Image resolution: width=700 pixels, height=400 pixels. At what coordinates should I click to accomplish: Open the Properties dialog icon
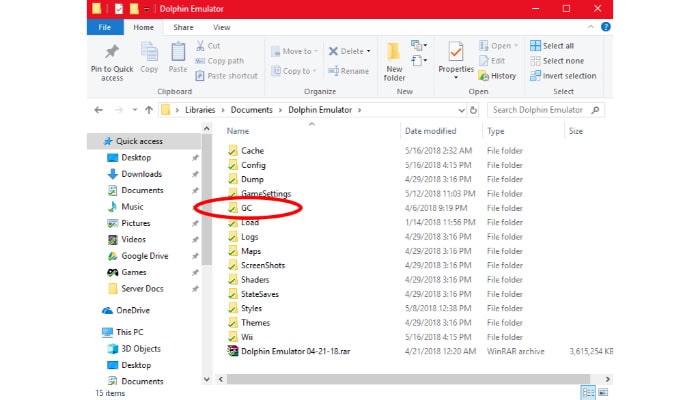[456, 52]
